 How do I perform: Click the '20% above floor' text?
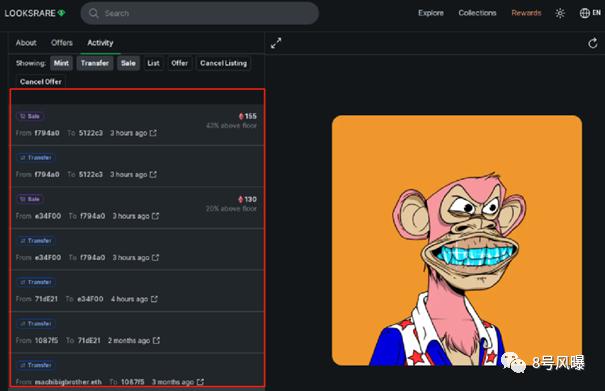[231, 208]
